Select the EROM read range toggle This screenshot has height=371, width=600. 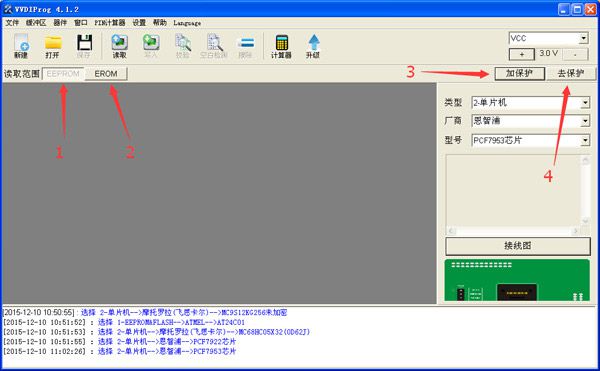(106, 74)
